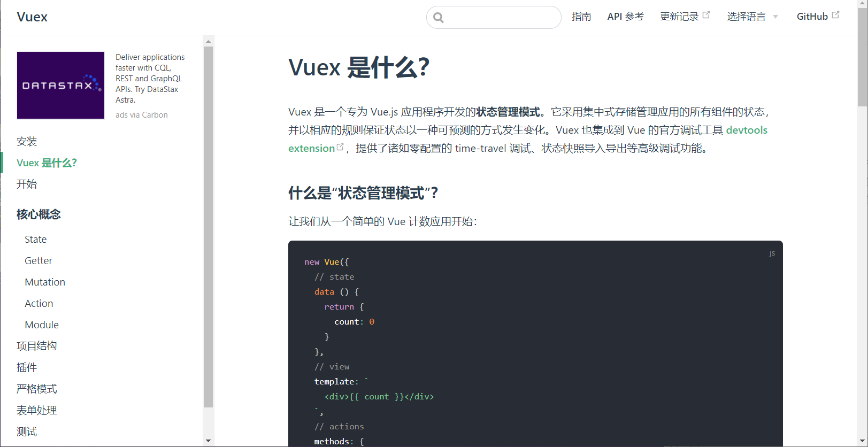Open the API 参考 nav item
The image size is (868, 447).
pyautogui.click(x=625, y=17)
